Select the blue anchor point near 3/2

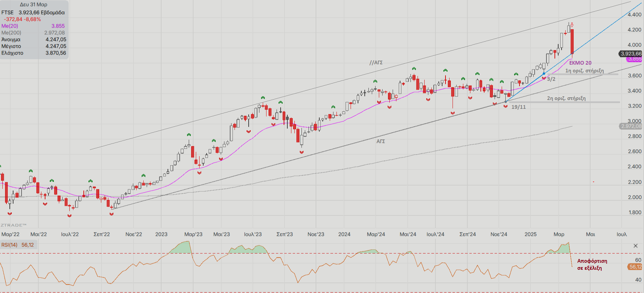(x=544, y=73)
